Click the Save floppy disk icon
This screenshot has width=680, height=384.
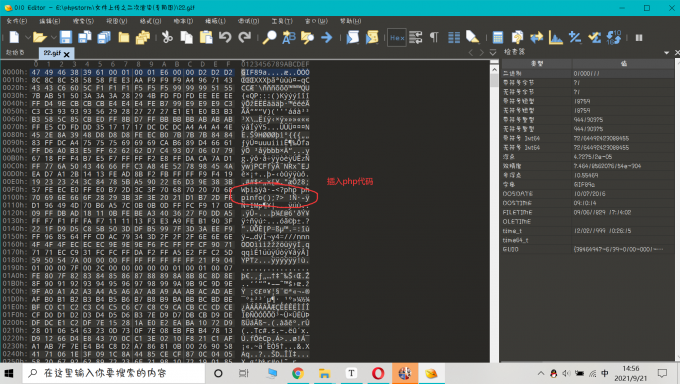65,37
